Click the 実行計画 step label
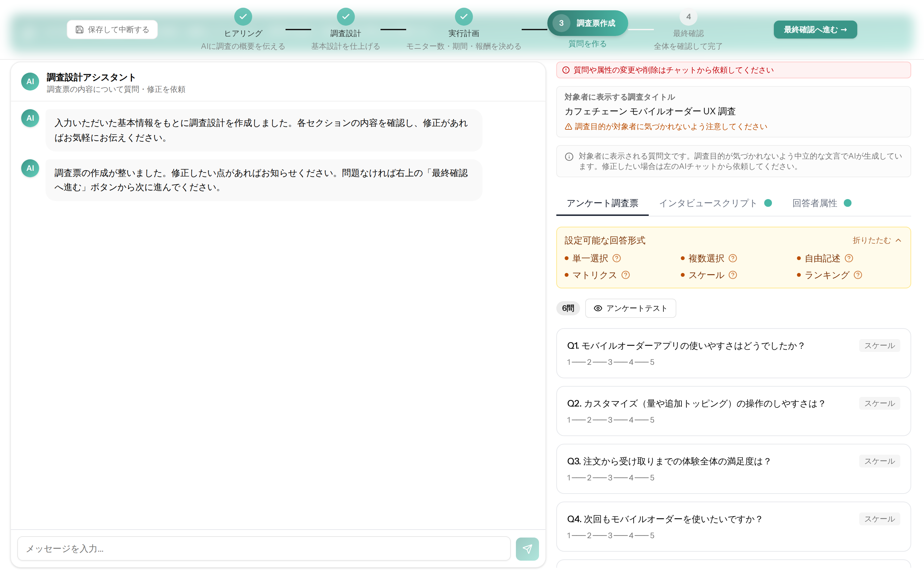 (464, 33)
